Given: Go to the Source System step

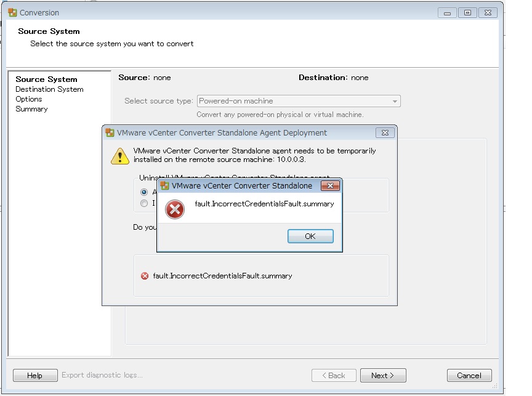Looking at the screenshot, I should (46, 79).
